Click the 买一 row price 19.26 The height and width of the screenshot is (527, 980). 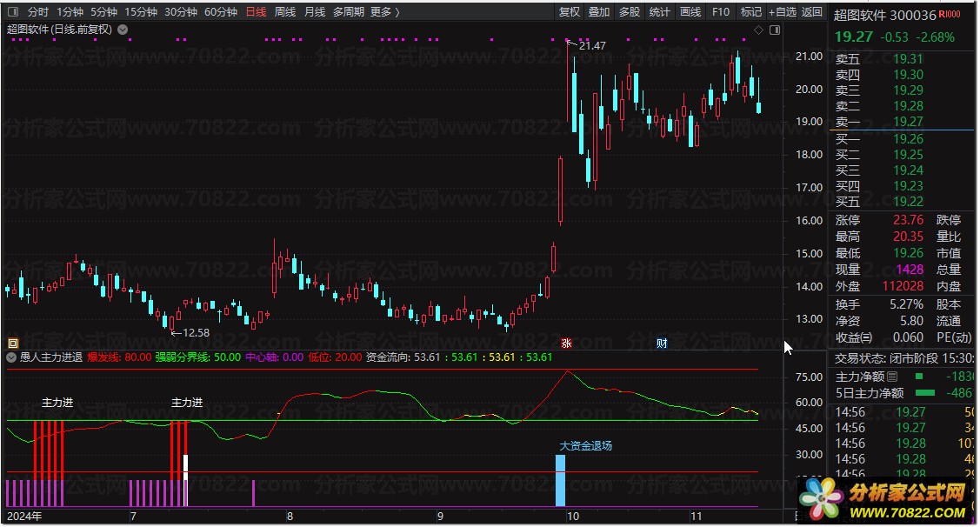908,139
